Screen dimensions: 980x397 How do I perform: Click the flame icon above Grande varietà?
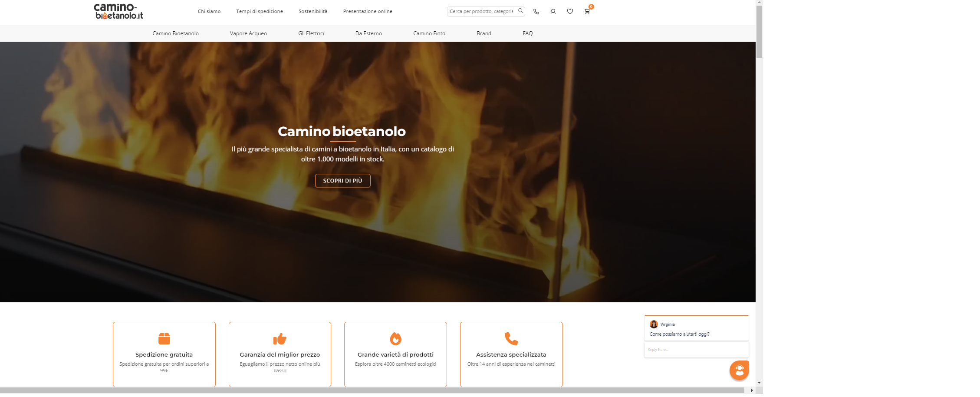pos(395,338)
